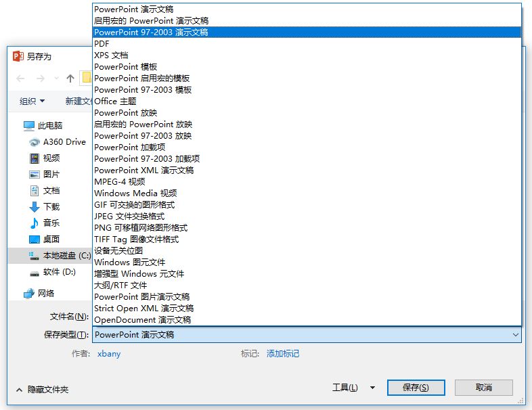Viewport: 532px width, 410px height.
Task: Choose XPS 文档 format
Action: 307,55
